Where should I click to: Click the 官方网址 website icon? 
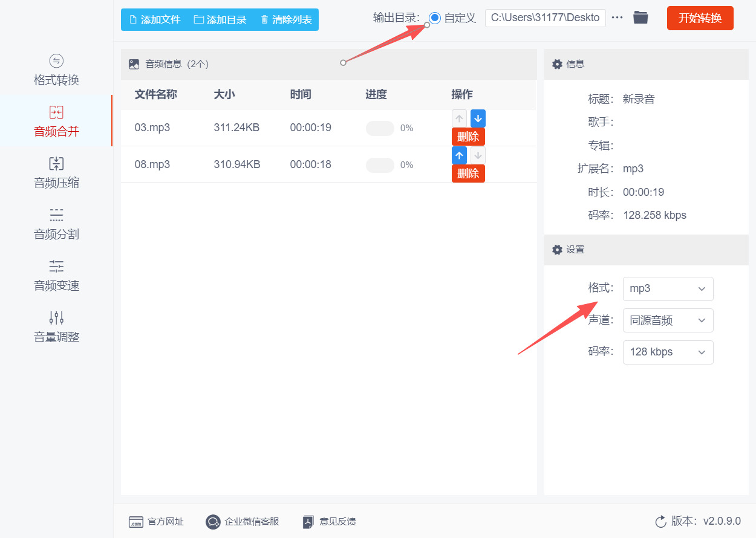click(x=136, y=522)
